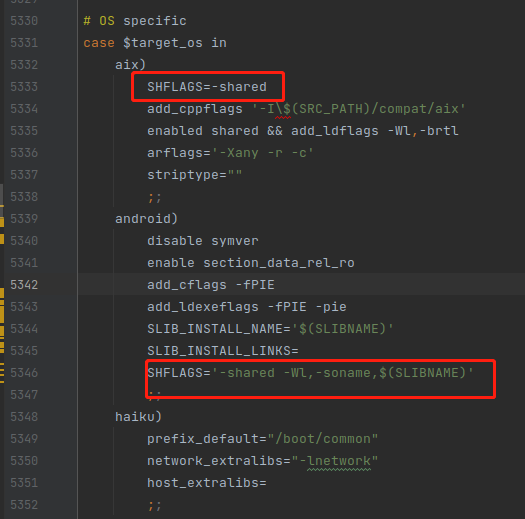Click the arflags='-Xany -r -c' line
The height and width of the screenshot is (519, 525).
[230, 153]
